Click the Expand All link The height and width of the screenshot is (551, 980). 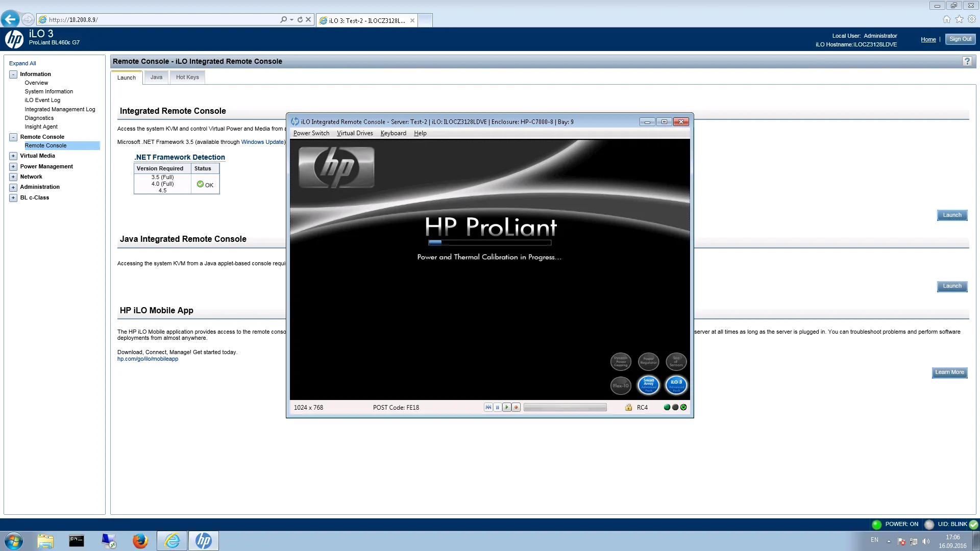[x=22, y=63]
